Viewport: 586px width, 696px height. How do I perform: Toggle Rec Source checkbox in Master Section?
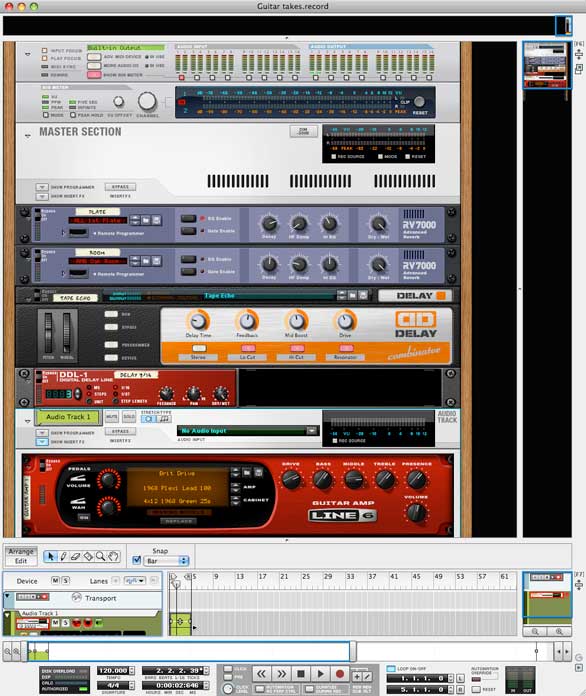pos(333,157)
